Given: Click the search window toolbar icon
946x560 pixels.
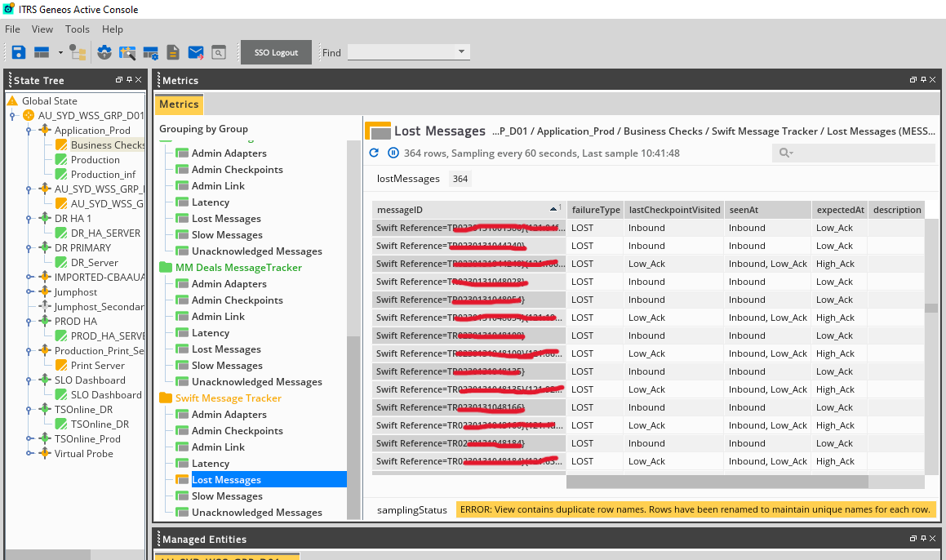Looking at the screenshot, I should click(x=219, y=52).
